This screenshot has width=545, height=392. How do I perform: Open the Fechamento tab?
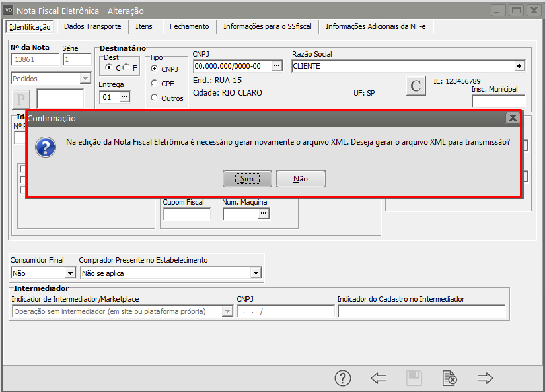point(189,26)
